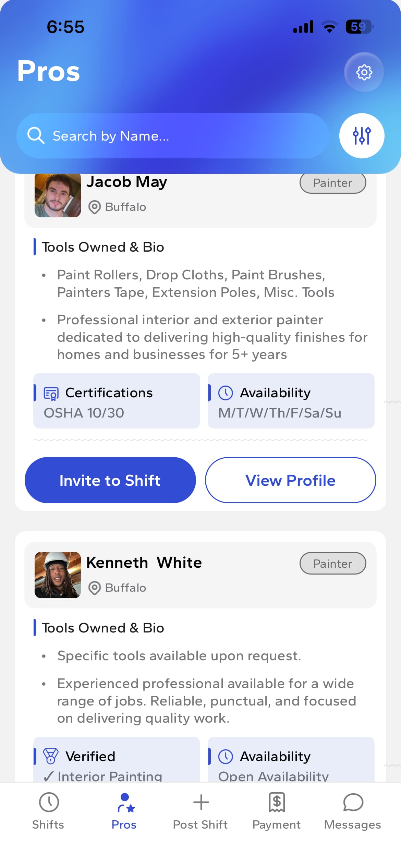Open the Post Shift tab
The width and height of the screenshot is (401, 868).
[200, 811]
